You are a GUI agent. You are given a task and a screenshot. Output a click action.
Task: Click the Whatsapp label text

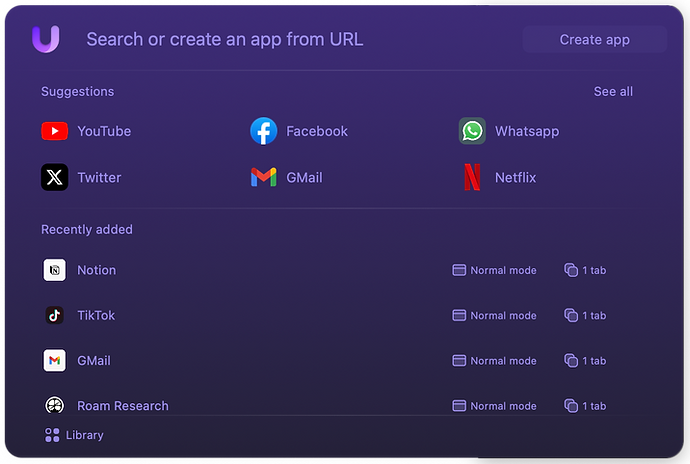tap(527, 131)
